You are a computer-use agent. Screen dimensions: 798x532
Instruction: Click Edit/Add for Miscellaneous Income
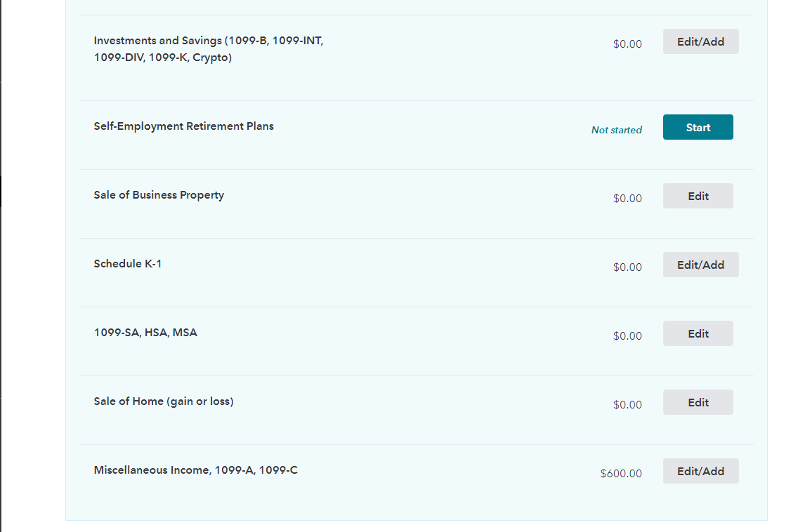point(700,472)
